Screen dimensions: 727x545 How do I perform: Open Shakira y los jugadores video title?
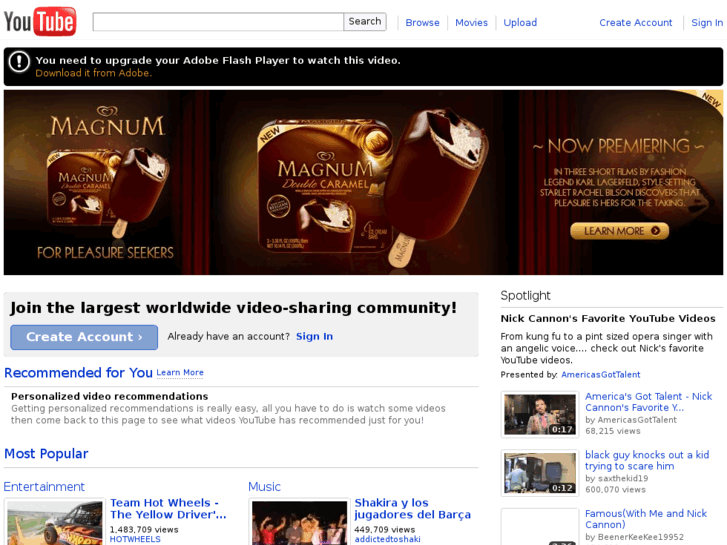[412, 509]
